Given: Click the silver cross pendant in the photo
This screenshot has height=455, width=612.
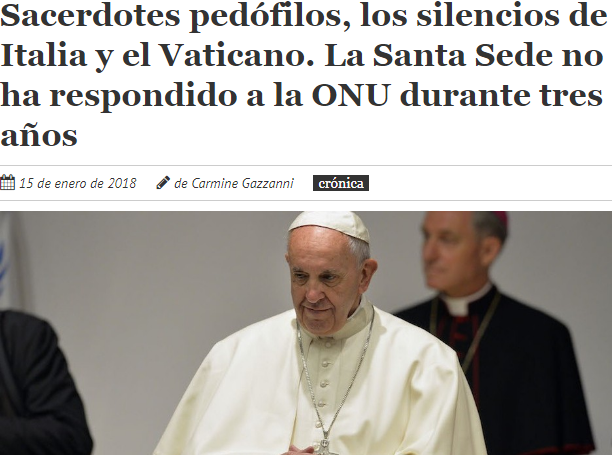Looking at the screenshot, I should click(x=324, y=445).
